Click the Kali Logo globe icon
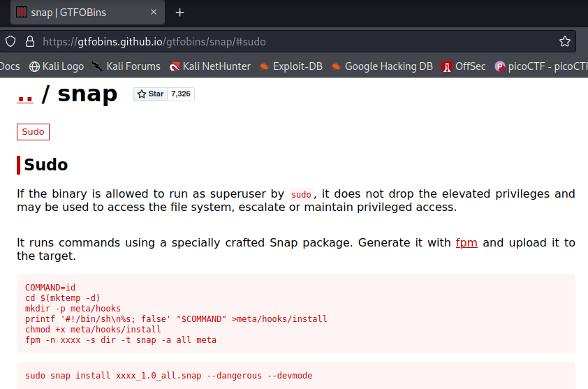The width and height of the screenshot is (588, 389). pyautogui.click(x=34, y=67)
